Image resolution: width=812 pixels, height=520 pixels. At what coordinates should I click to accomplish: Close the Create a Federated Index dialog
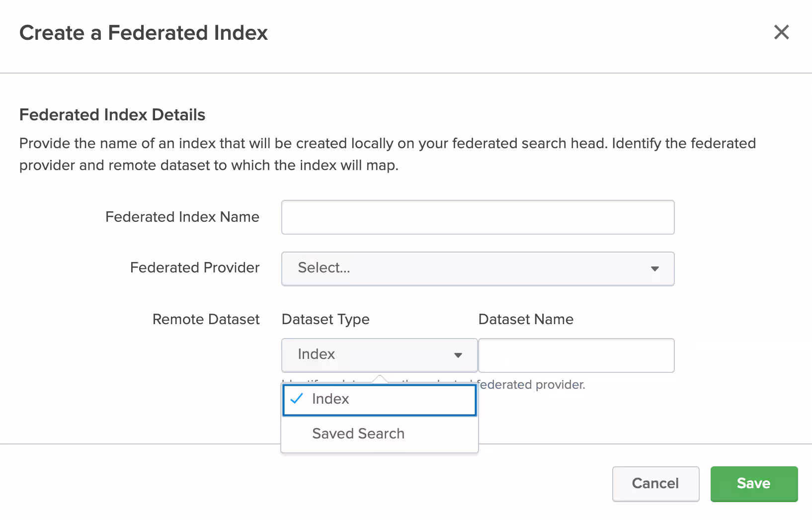(781, 32)
